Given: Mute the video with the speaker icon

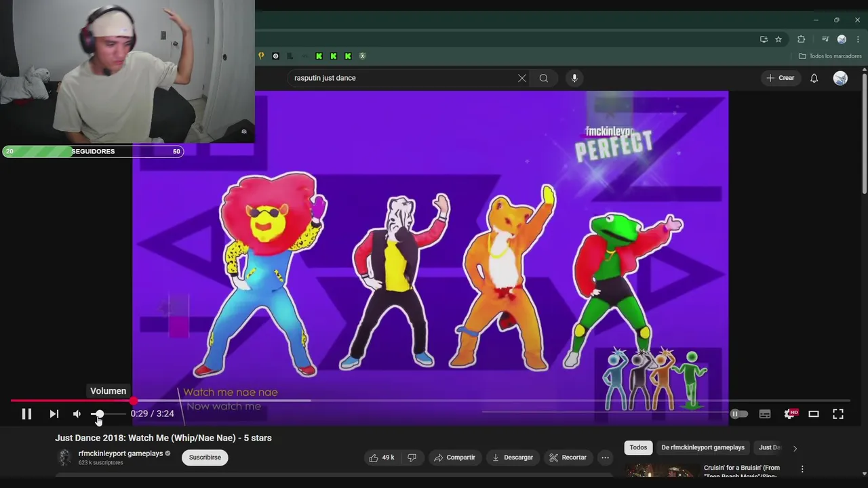Looking at the screenshot, I should coord(77,413).
